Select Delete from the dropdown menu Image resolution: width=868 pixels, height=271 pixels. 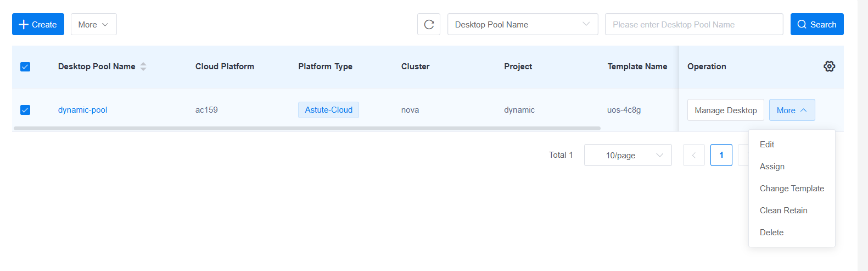[771, 233]
